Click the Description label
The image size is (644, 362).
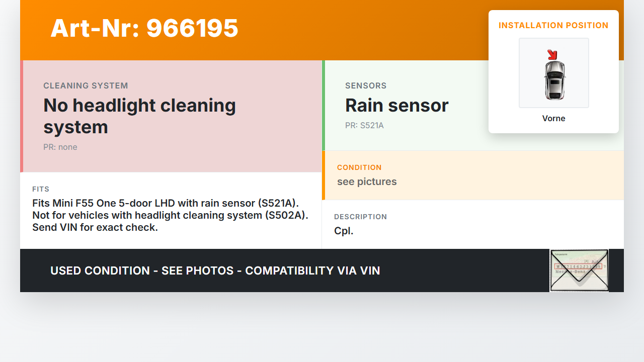coord(360,217)
